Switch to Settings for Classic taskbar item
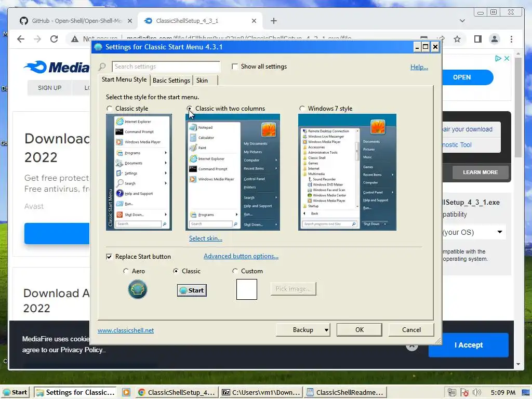Image resolution: width=532 pixels, height=399 pixels. coord(76,393)
